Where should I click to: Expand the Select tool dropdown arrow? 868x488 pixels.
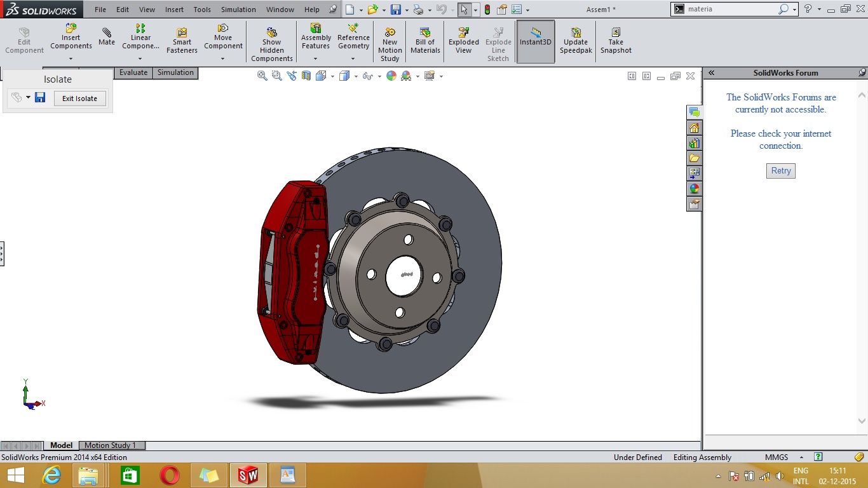[x=475, y=10]
